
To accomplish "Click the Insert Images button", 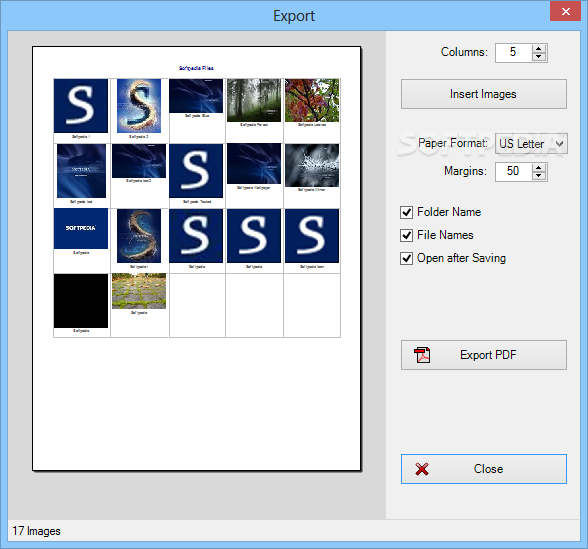I will 483,94.
